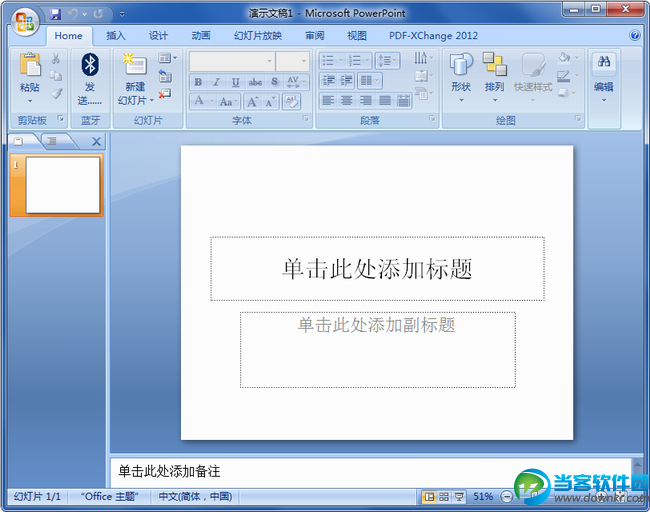The image size is (650, 512).
Task: Toggle text Shadow S button
Action: point(274,82)
